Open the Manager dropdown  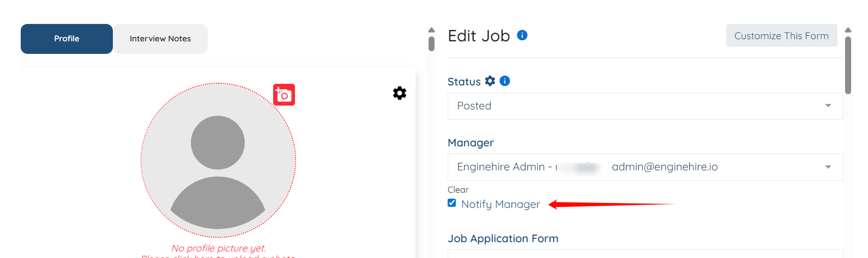644,167
